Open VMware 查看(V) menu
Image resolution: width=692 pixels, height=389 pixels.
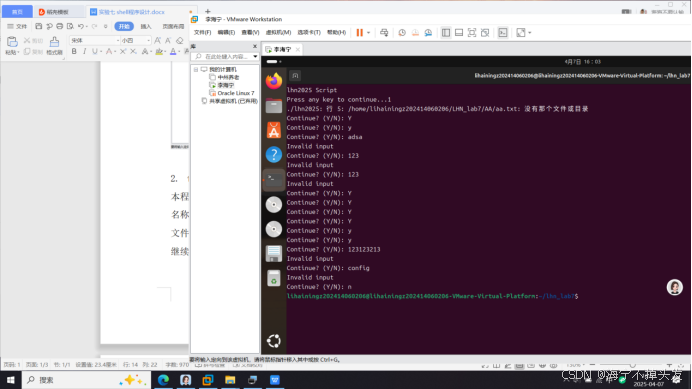click(x=250, y=33)
